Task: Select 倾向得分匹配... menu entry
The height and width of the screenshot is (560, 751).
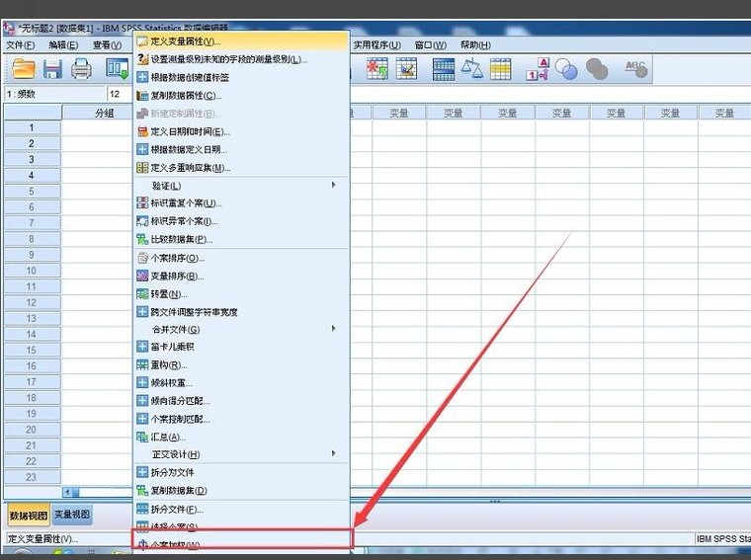Action: coord(241,401)
